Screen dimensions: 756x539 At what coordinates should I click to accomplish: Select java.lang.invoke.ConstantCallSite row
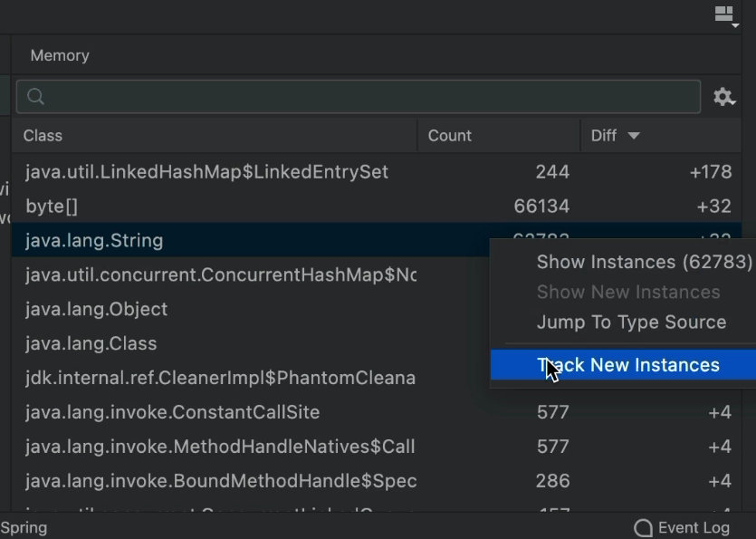pyautogui.click(x=172, y=412)
